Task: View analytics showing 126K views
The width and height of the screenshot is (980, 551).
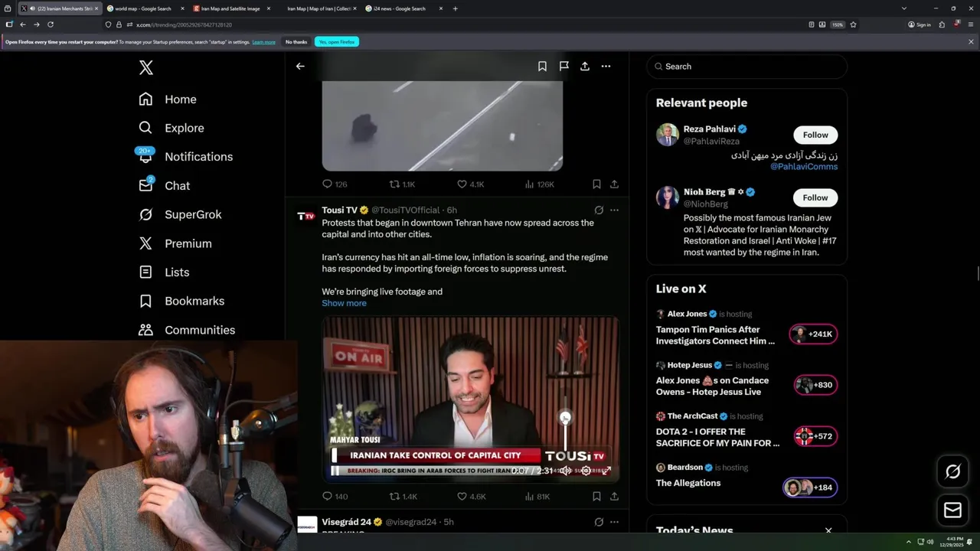Action: (x=539, y=184)
